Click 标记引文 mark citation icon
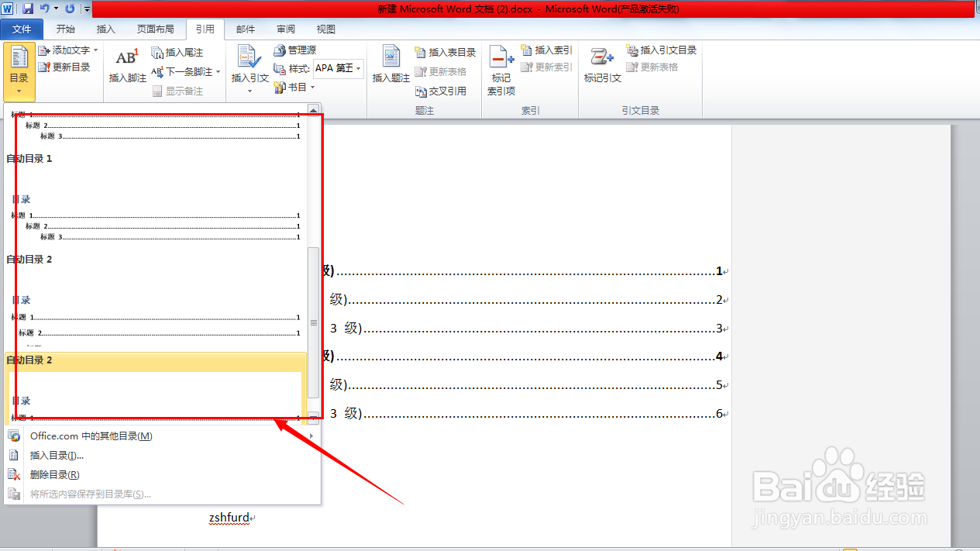 point(601,58)
